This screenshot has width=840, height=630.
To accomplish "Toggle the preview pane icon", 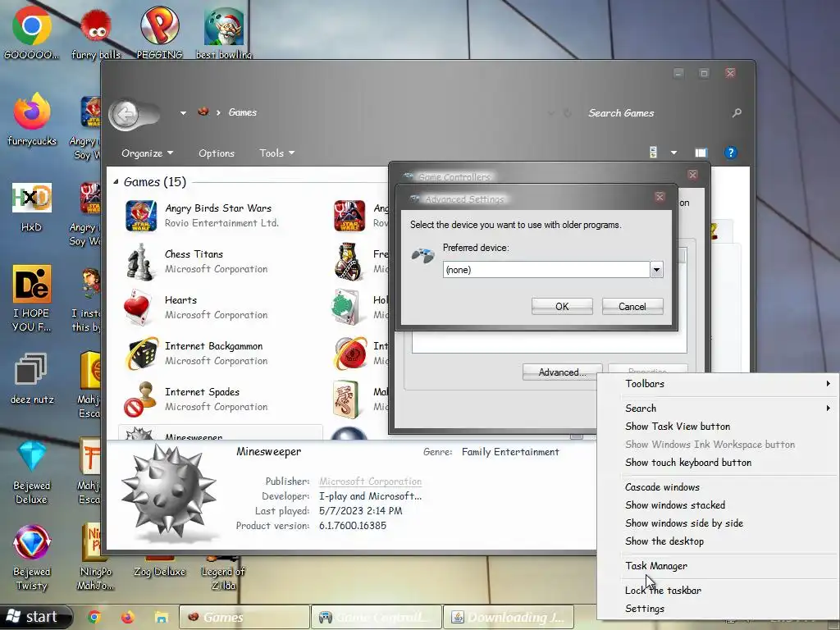I will (701, 153).
